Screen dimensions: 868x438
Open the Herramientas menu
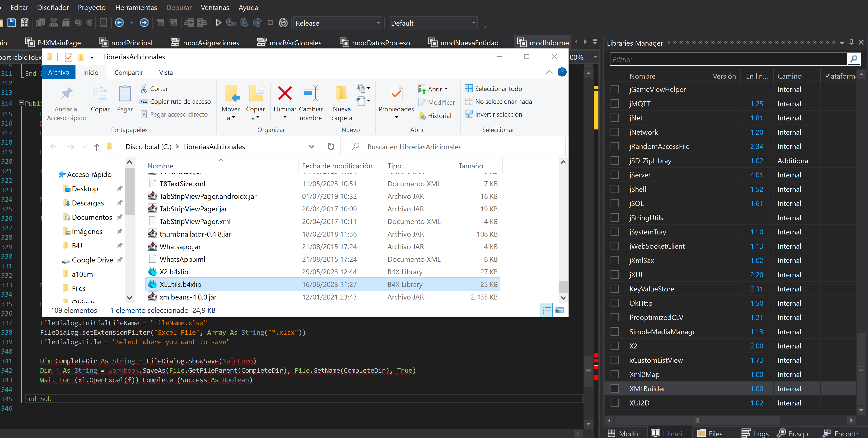click(136, 7)
